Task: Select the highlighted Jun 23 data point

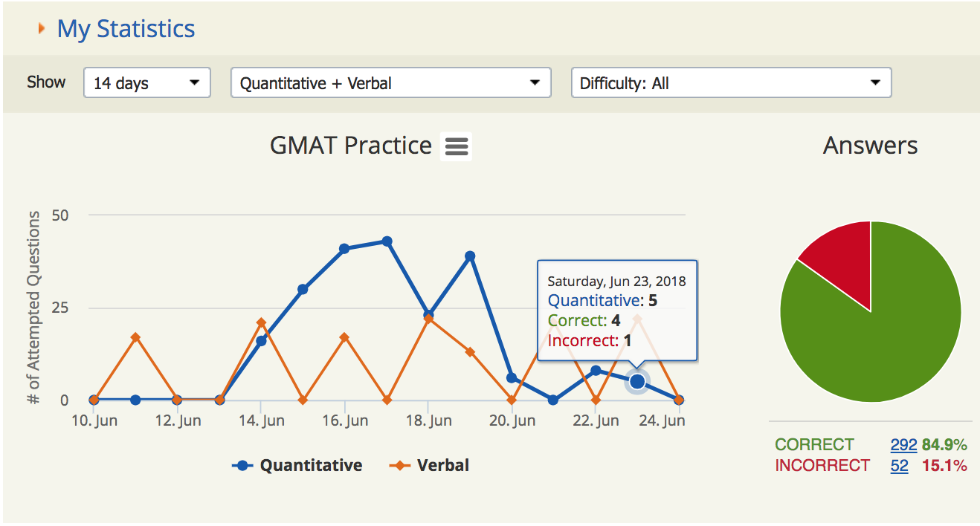Action: tap(636, 381)
